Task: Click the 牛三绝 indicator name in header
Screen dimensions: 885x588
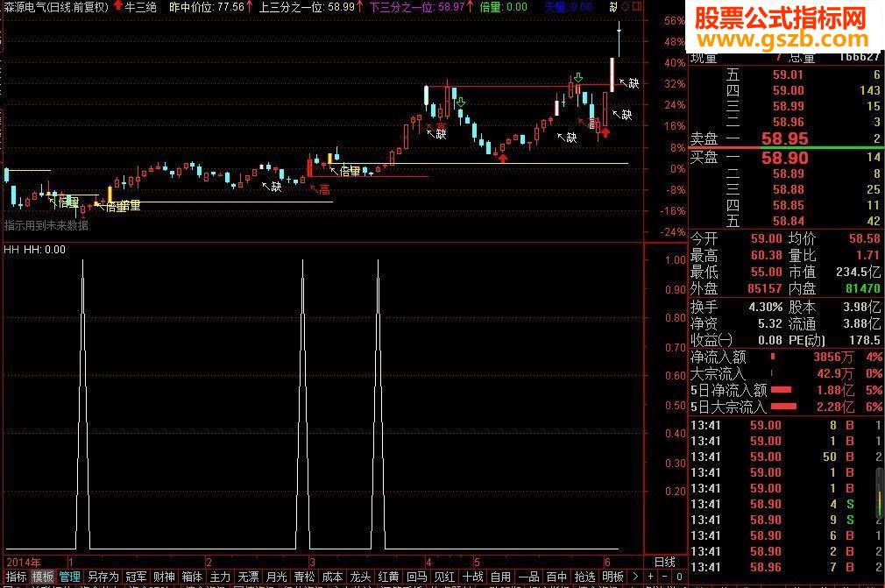Action: click(140, 7)
